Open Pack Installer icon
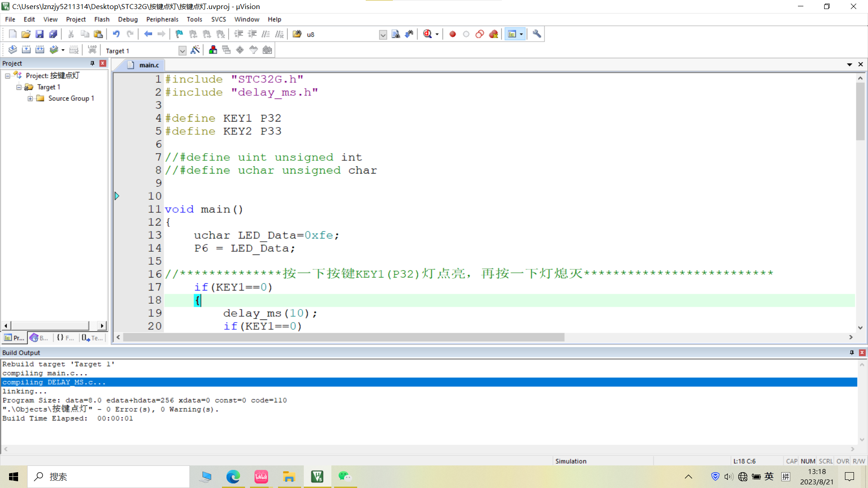The height and width of the screenshot is (488, 868). [267, 50]
